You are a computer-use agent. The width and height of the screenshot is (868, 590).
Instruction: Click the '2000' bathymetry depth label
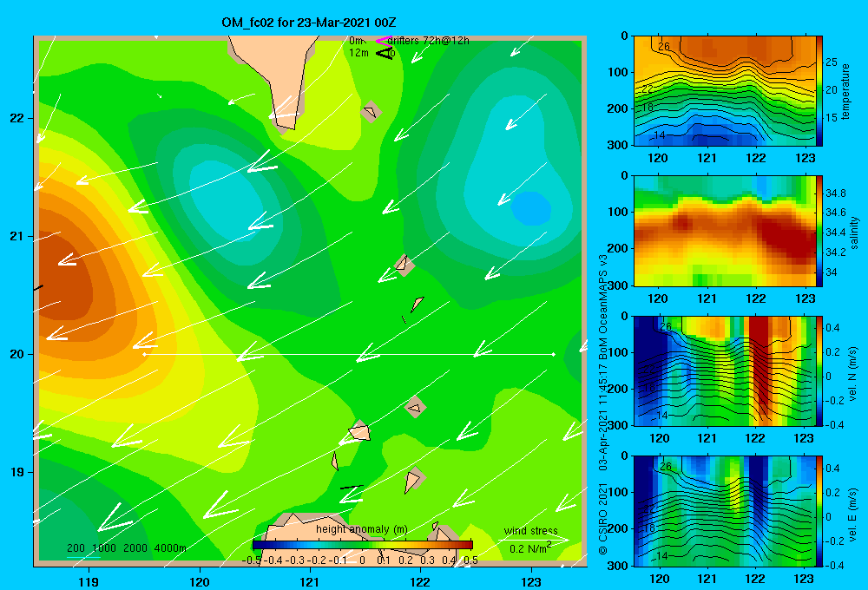(x=135, y=548)
